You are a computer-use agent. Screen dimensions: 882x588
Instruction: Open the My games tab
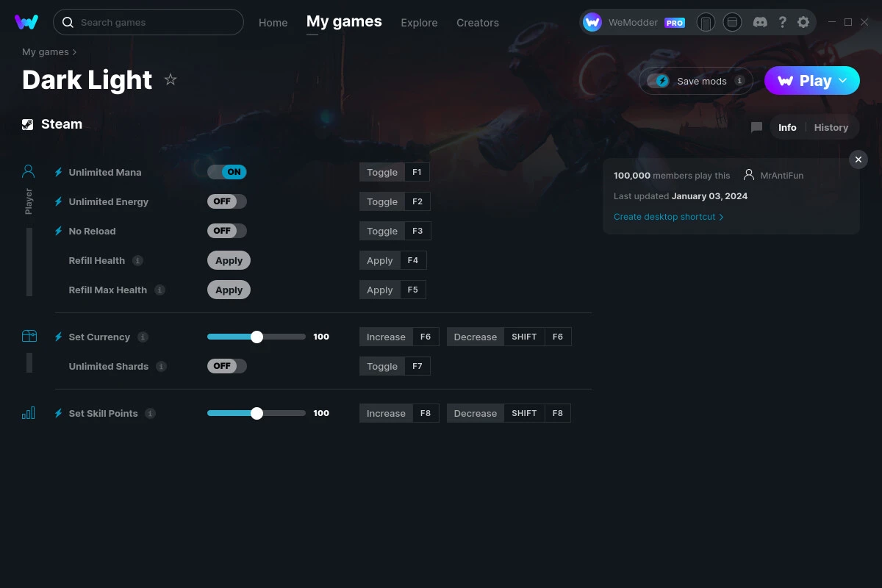[344, 22]
